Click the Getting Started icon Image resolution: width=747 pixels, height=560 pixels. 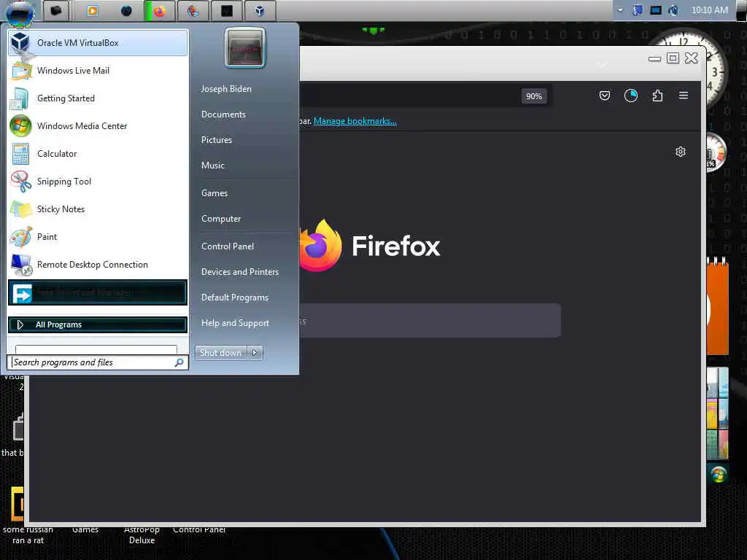pos(20,98)
